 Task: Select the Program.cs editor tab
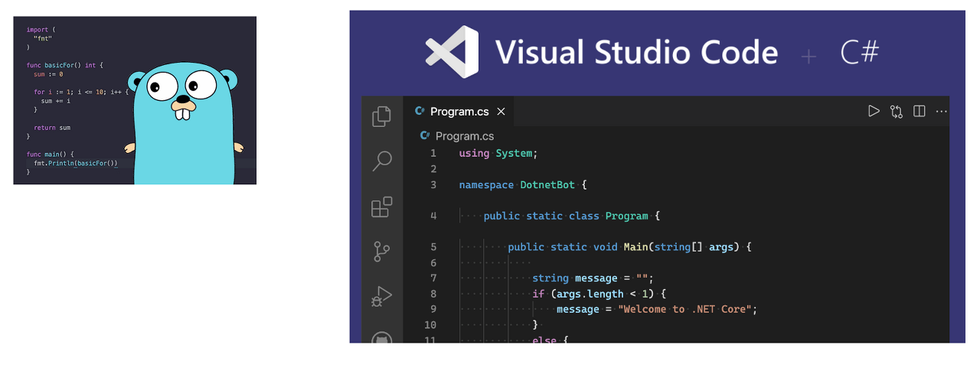[x=459, y=112]
